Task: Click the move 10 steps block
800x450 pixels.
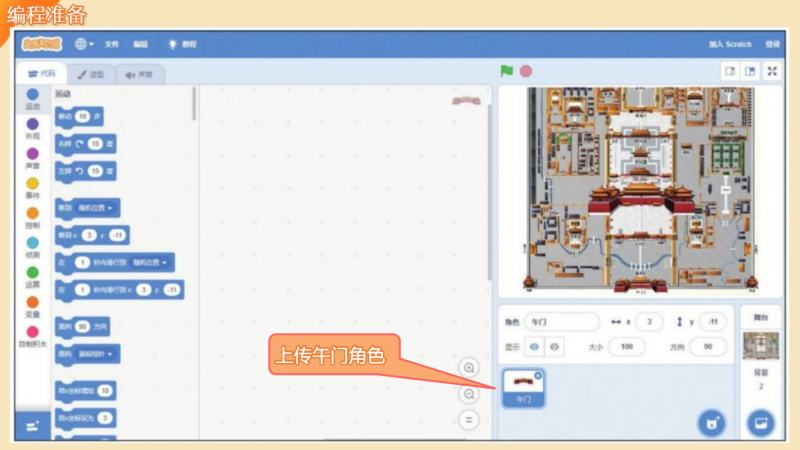Action: pos(79,117)
